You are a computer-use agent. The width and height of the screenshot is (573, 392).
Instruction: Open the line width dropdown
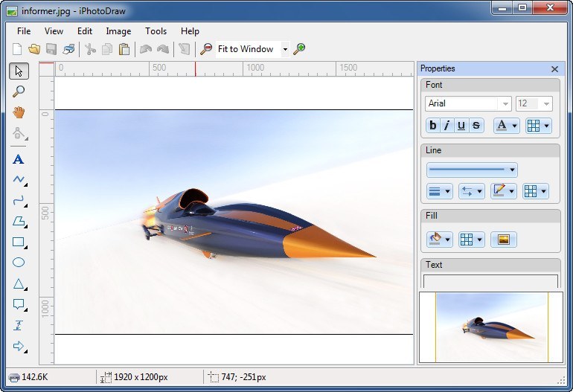(440, 191)
